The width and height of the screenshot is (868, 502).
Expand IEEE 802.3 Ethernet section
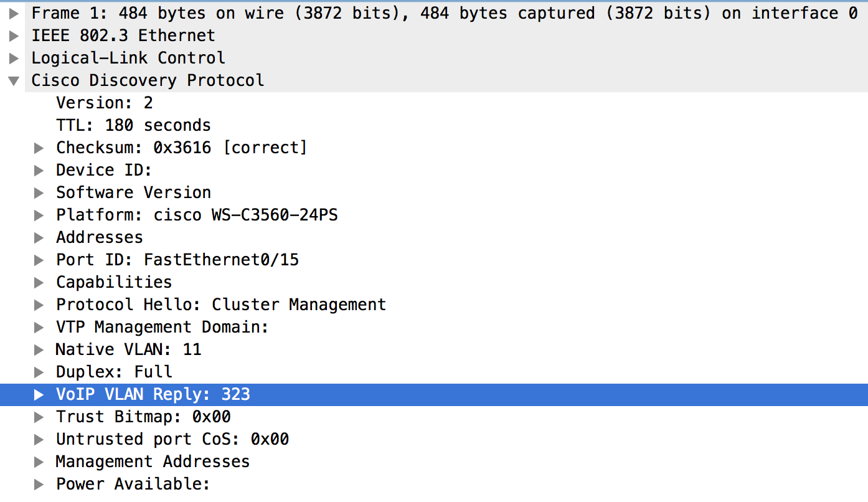click(14, 36)
